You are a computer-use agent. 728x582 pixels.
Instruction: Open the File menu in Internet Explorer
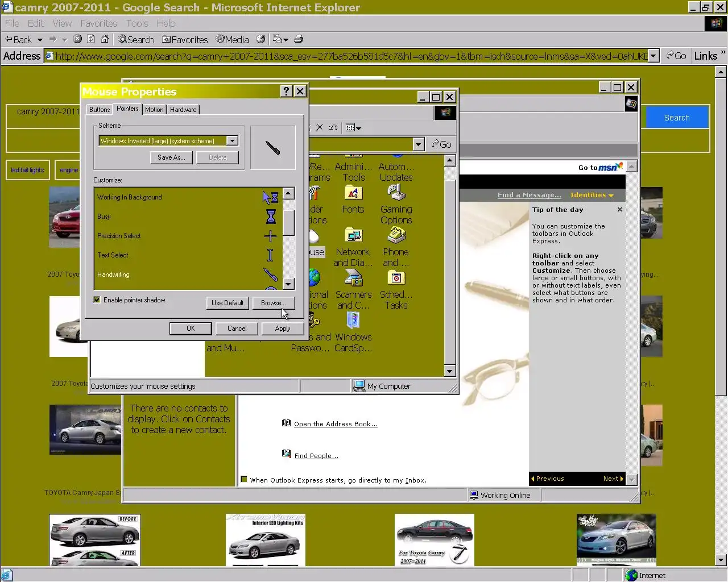click(12, 23)
